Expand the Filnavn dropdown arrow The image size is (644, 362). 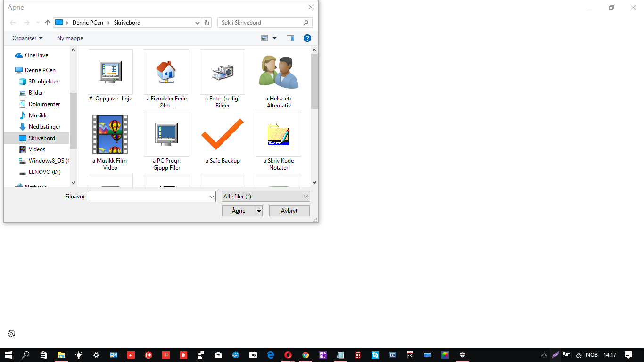pyautogui.click(x=212, y=197)
